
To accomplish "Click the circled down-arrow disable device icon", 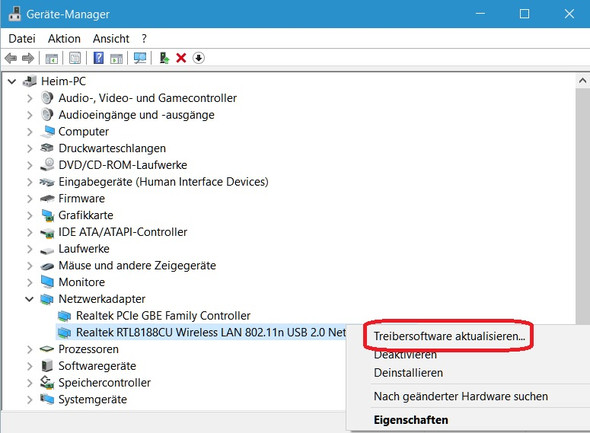I will (198, 58).
